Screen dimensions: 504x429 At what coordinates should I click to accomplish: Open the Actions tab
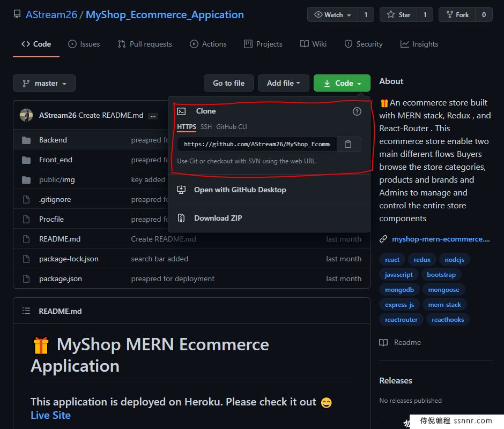tap(208, 44)
